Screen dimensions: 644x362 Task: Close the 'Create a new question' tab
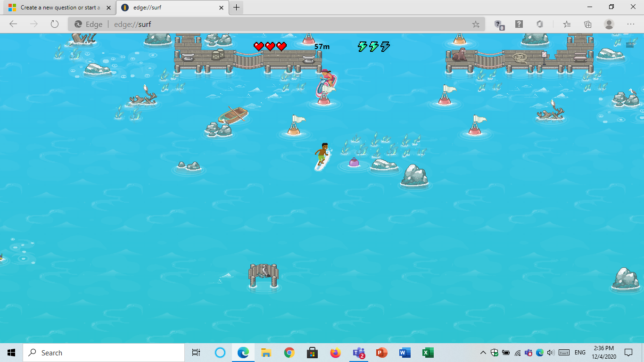[108, 8]
